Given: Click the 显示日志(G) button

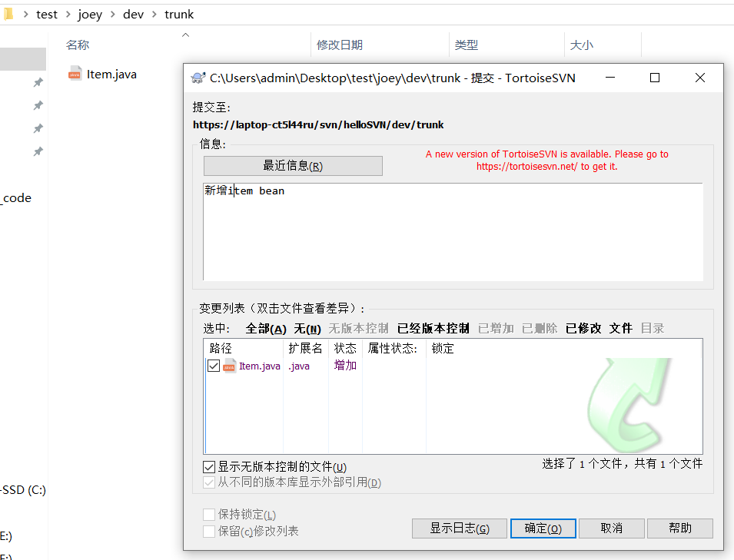Looking at the screenshot, I should pyautogui.click(x=459, y=529).
